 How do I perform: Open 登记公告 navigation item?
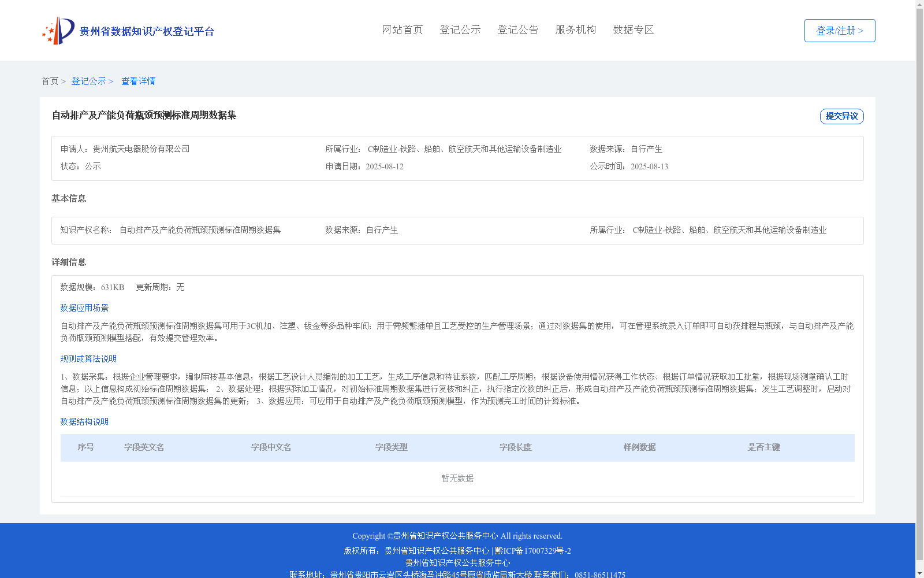518,29
